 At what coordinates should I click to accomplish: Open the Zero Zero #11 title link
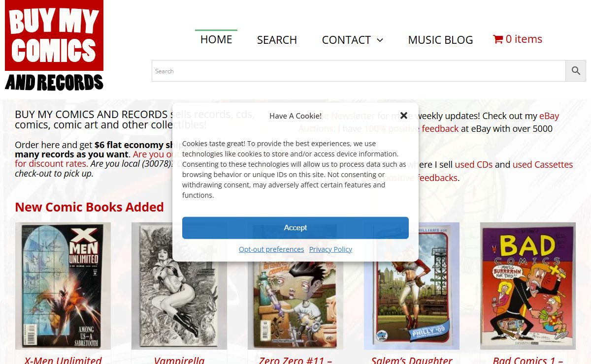[295, 360]
